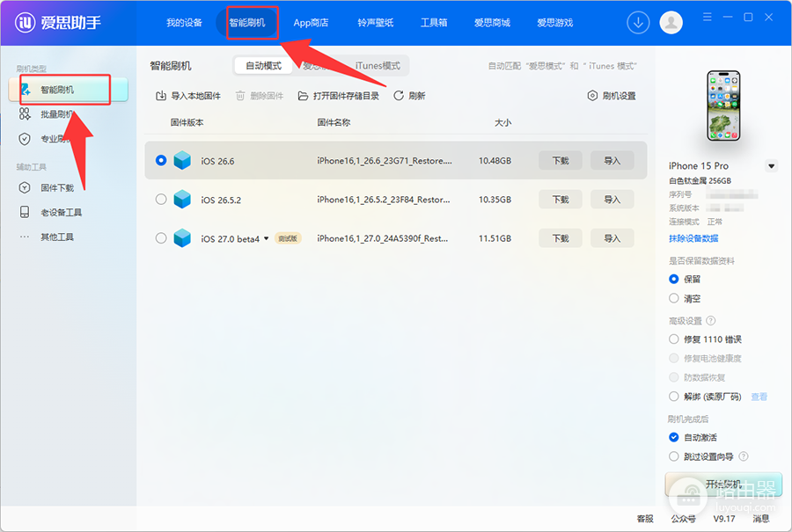
Task: Open 智能刷机 top tab
Action: (x=247, y=23)
